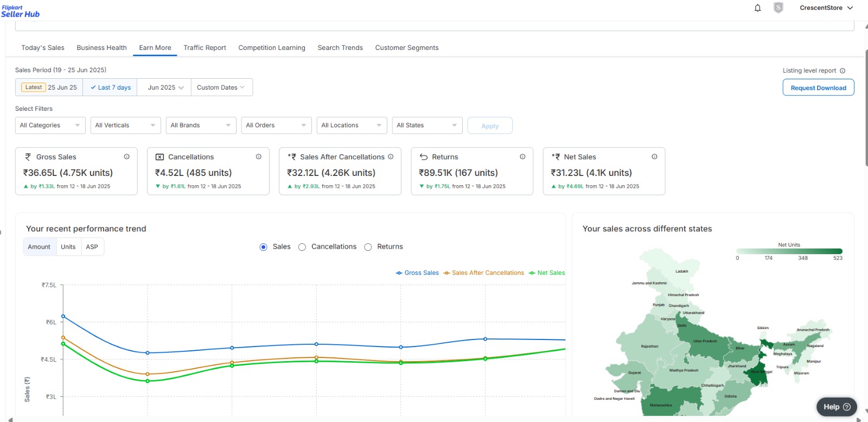Switch chart to Units view
This screenshot has width=868, height=422.
coord(68,247)
